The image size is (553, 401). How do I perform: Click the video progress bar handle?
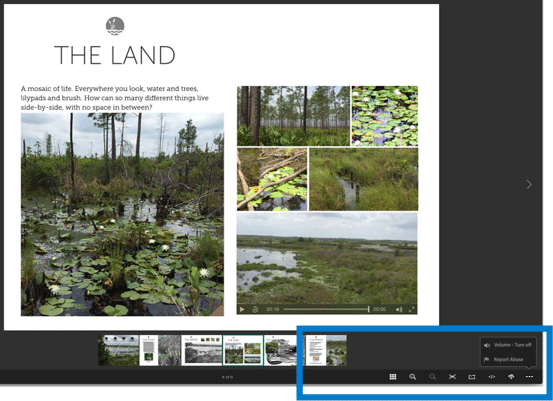tap(368, 309)
